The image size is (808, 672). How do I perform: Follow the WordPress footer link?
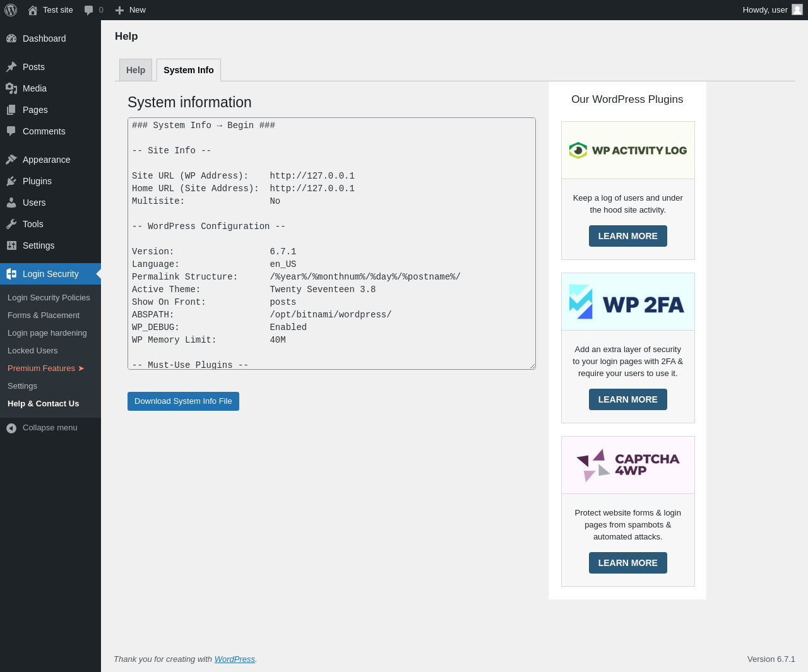[x=235, y=659]
